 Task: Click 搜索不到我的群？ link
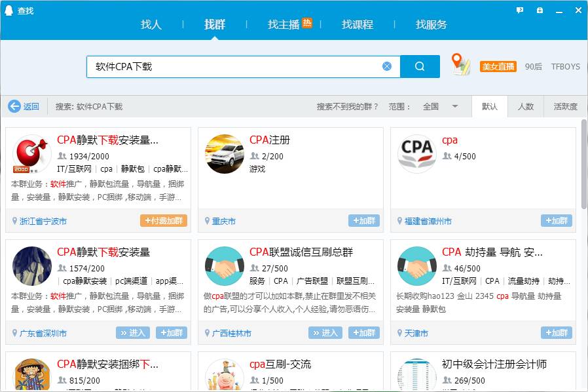point(347,107)
